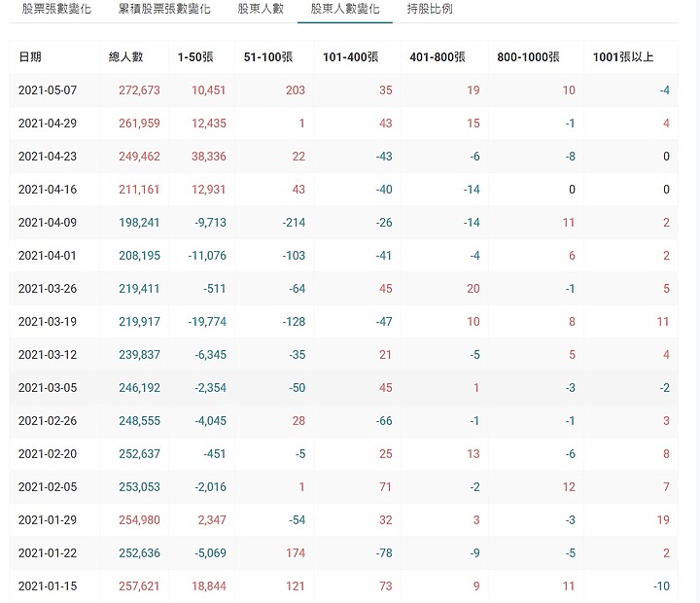700x603 pixels.
Task: Click the 1001張以上 column header
Action: 623,56
